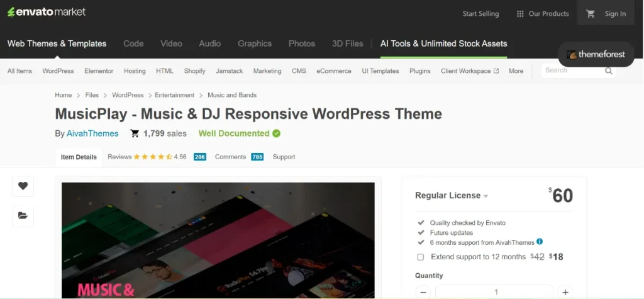Click the Home breadcrumb
Image resolution: width=644 pixels, height=299 pixels.
64,95
